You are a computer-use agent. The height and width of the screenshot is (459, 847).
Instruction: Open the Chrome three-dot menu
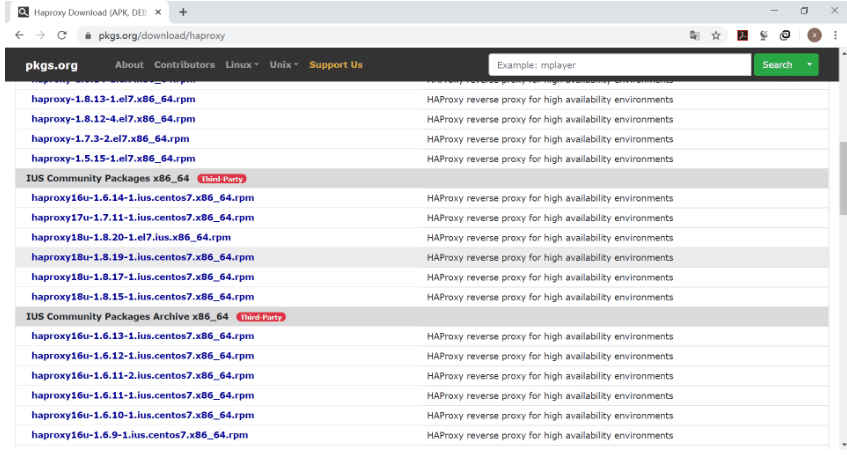tap(835, 36)
